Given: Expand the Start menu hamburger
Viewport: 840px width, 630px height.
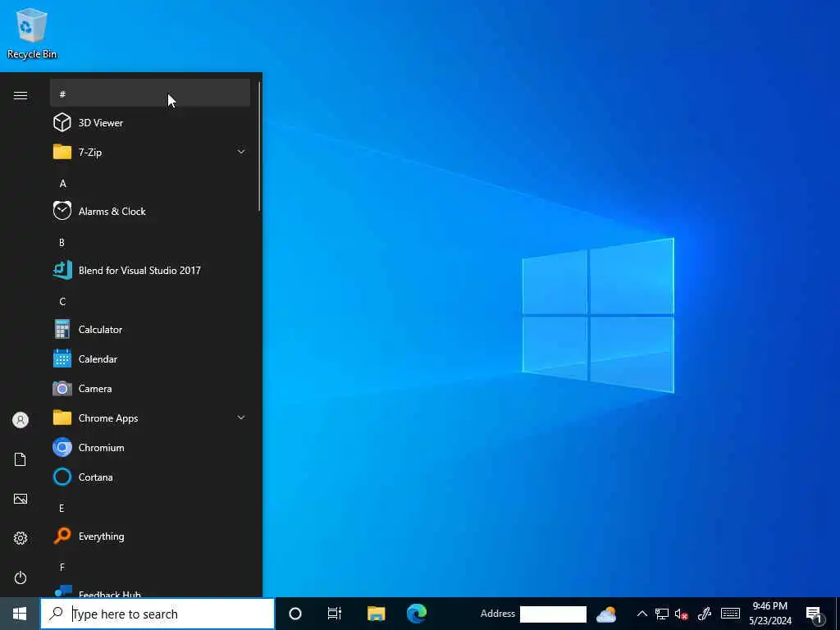Looking at the screenshot, I should [x=21, y=95].
